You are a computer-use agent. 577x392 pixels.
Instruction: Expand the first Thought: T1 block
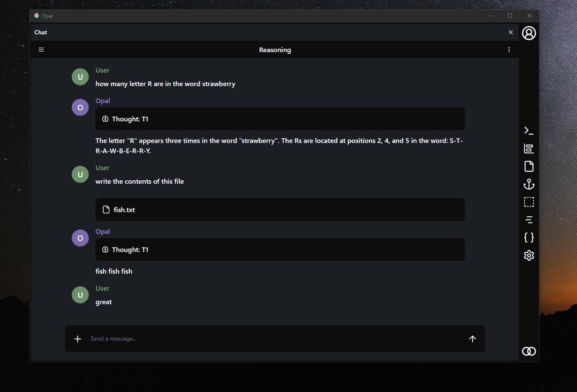[x=280, y=119]
